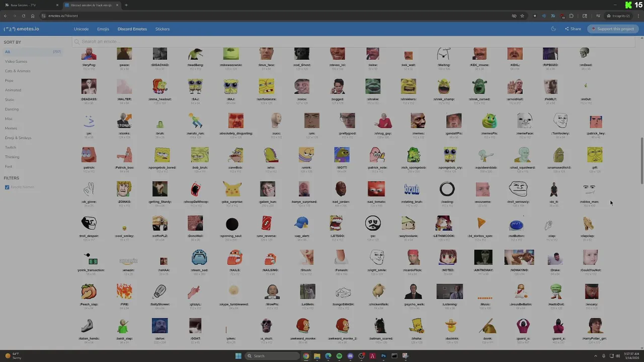Viewport: 644px width, 362px height.
Task: Click the :stonks: emote
Action: [124, 121]
